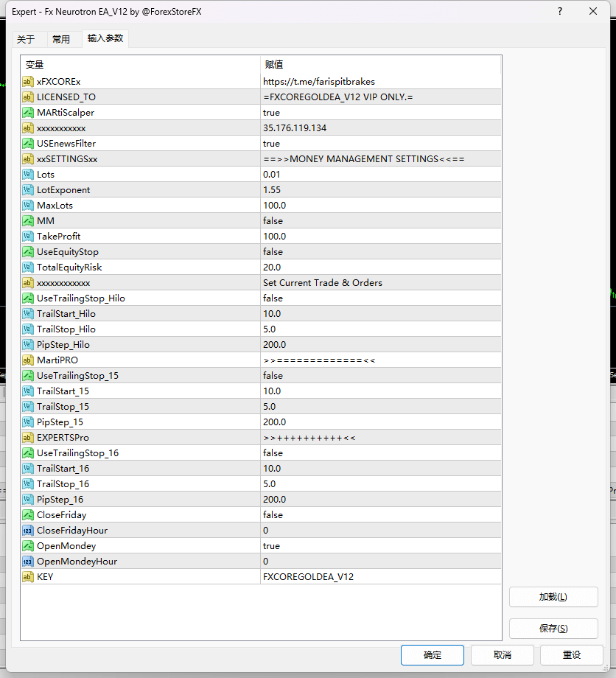Switch to the 关于 tab
Viewport: 616px width, 678px height.
click(26, 40)
